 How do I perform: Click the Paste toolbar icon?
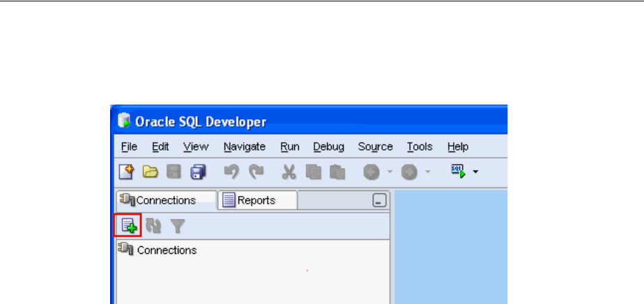pos(337,172)
